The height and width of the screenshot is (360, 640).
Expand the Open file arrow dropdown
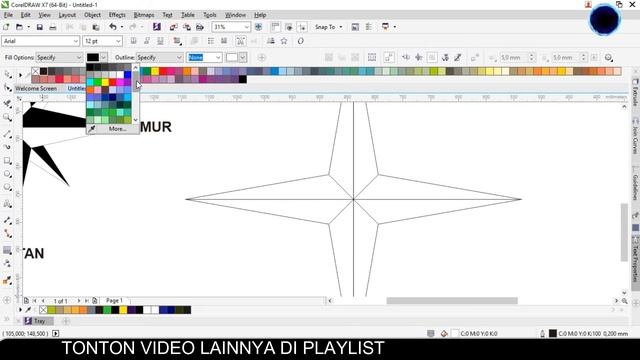click(x=28, y=27)
